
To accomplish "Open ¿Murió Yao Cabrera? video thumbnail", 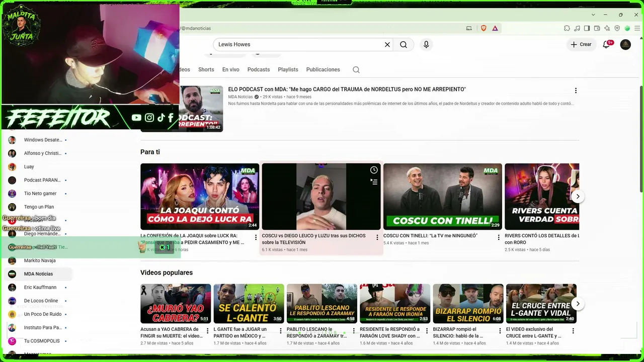I will click(176, 304).
